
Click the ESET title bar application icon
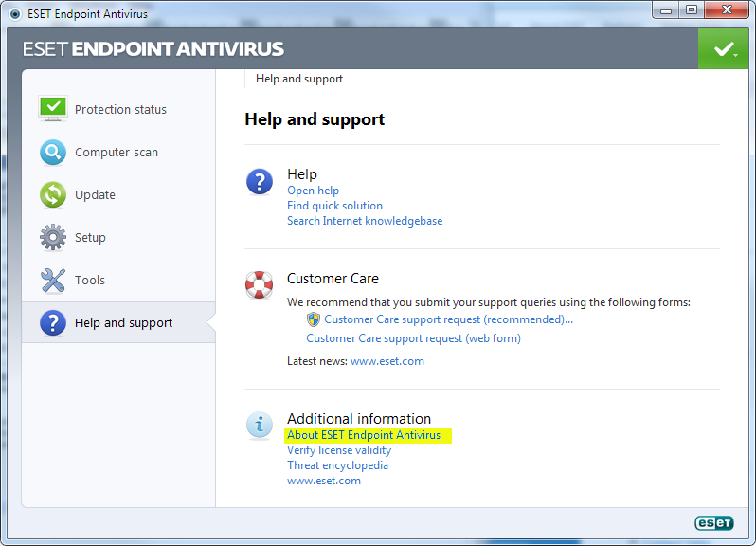coord(15,14)
